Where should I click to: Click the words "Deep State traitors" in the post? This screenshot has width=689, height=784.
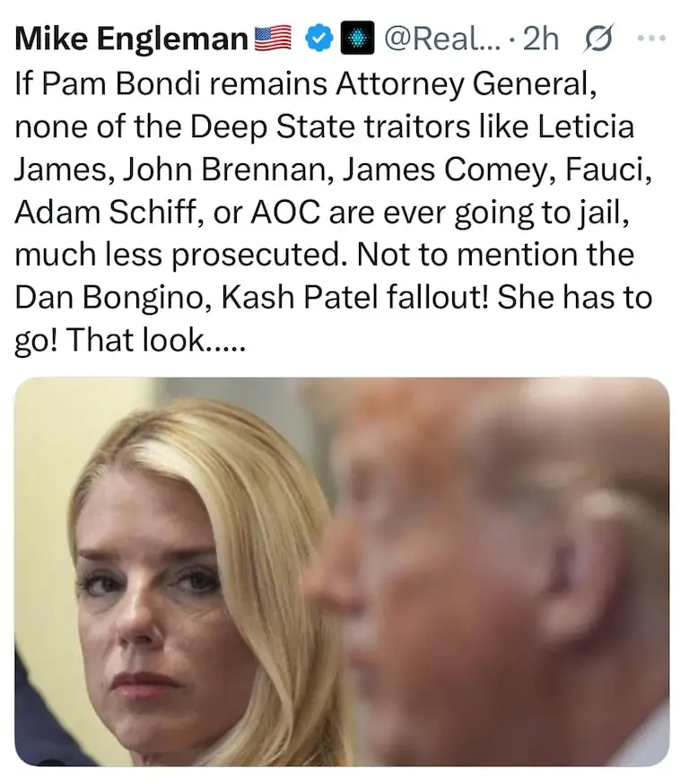(x=330, y=127)
